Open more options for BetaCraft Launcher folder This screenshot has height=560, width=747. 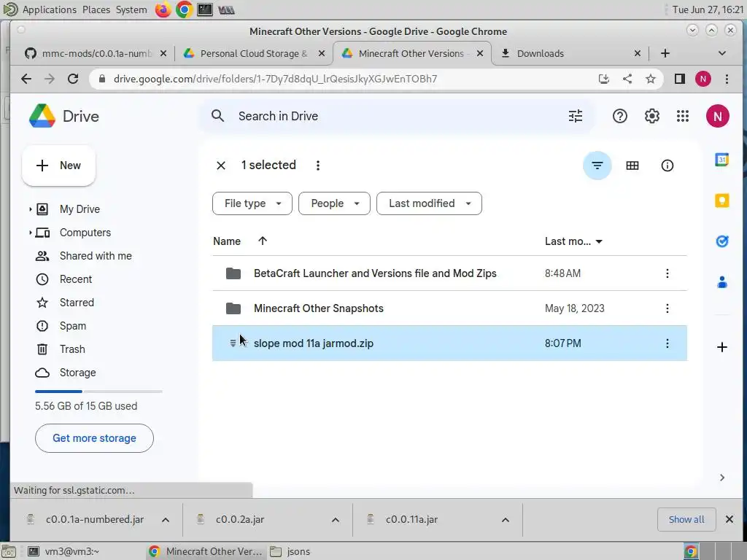click(x=667, y=273)
